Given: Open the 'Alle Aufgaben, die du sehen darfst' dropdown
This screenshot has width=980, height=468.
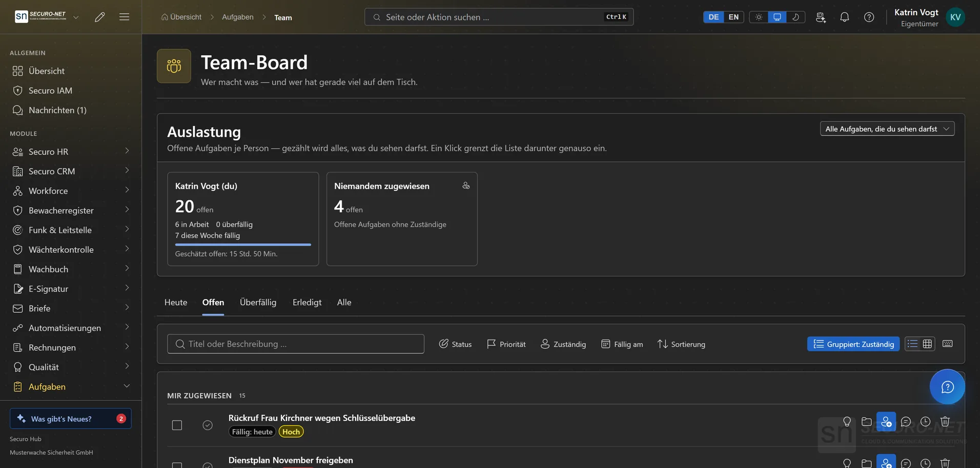Looking at the screenshot, I should (887, 129).
